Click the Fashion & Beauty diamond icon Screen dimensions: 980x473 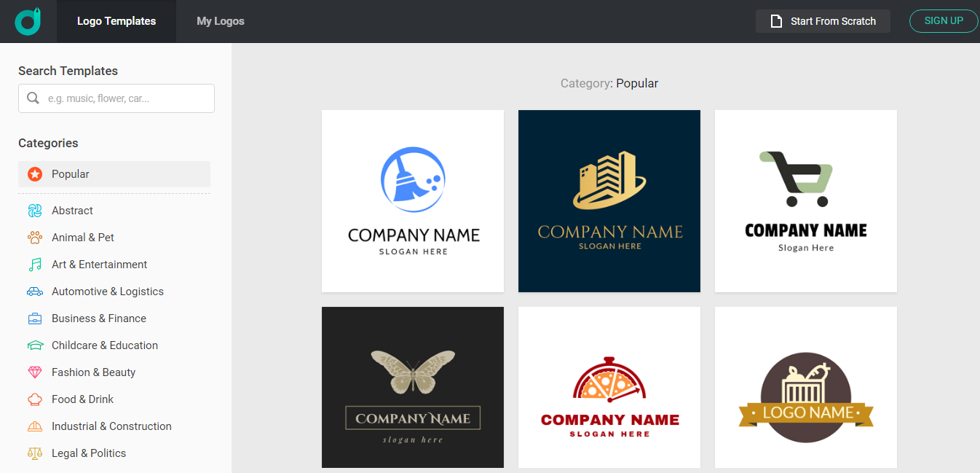pyautogui.click(x=35, y=372)
